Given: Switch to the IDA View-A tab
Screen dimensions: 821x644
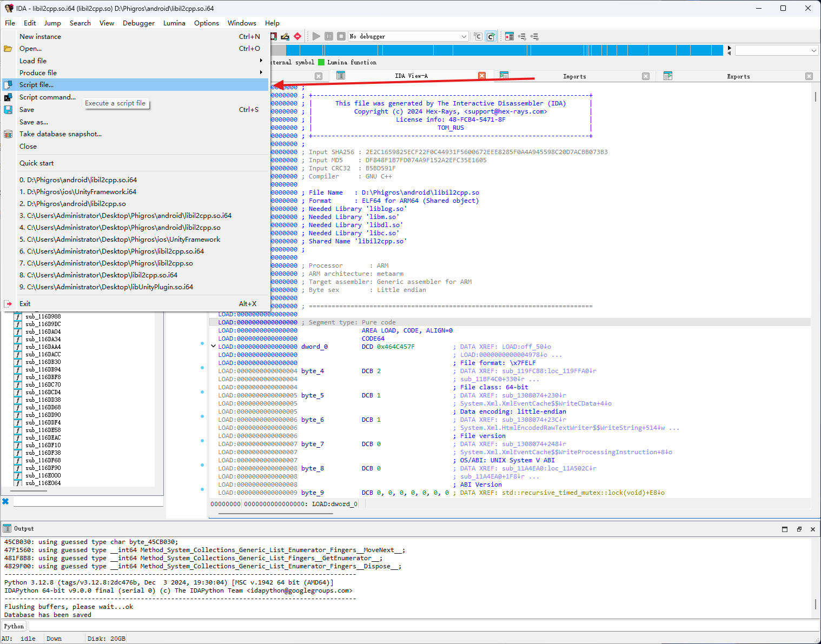Looking at the screenshot, I should 411,76.
